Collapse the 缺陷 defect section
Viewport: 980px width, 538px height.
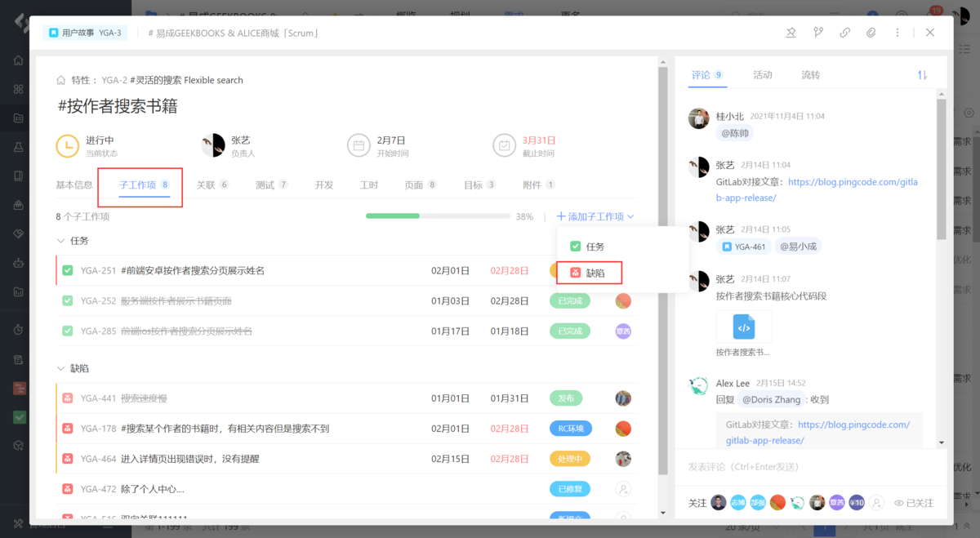click(x=61, y=368)
